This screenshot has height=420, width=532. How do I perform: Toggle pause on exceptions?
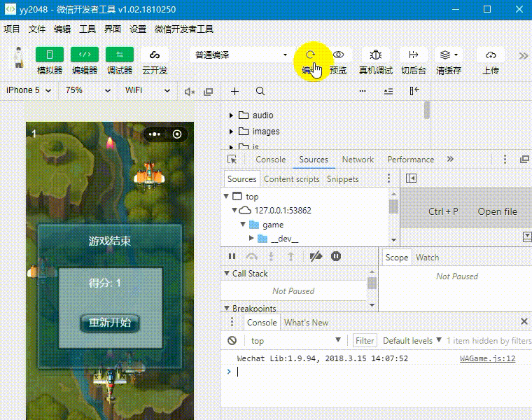pos(336,256)
